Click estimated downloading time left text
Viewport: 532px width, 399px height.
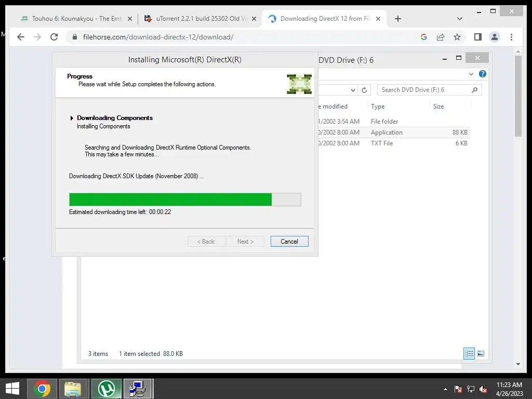pyautogui.click(x=120, y=212)
